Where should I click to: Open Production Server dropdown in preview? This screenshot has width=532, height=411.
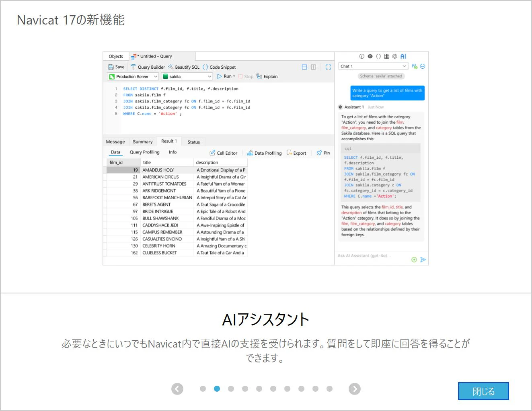[133, 76]
